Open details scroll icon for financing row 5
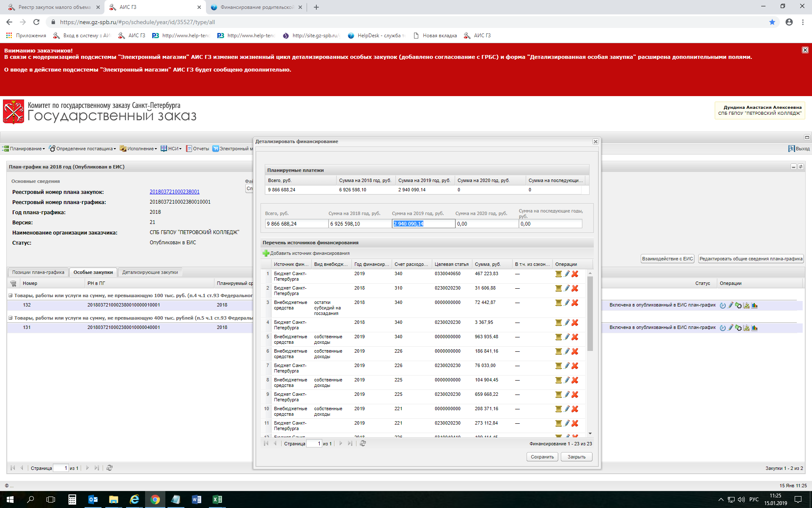 click(x=558, y=337)
